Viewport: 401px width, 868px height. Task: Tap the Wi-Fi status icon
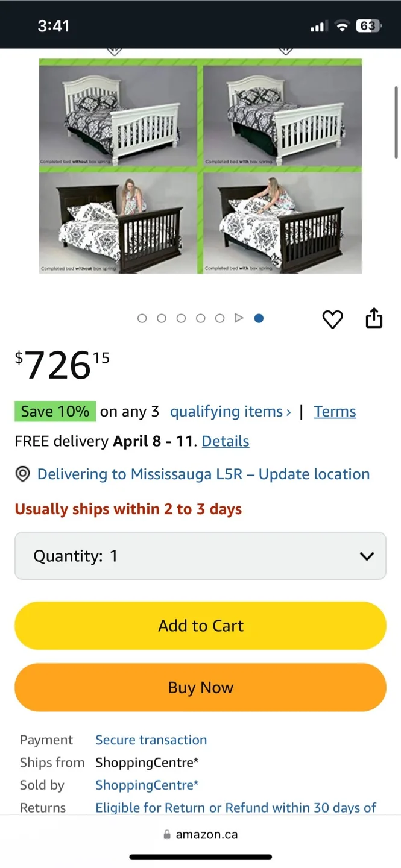[342, 26]
